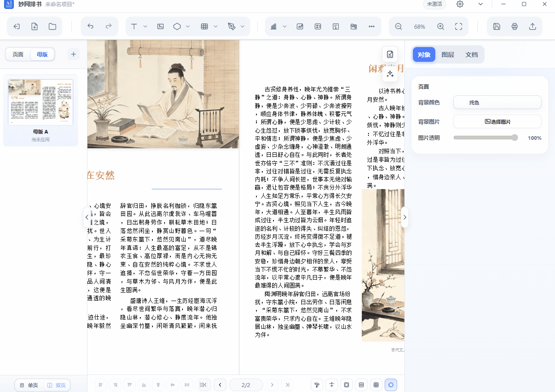The width and height of the screenshot is (555, 392).
Task: Toggle layout grid icon in bottom bar
Action: coord(376,385)
